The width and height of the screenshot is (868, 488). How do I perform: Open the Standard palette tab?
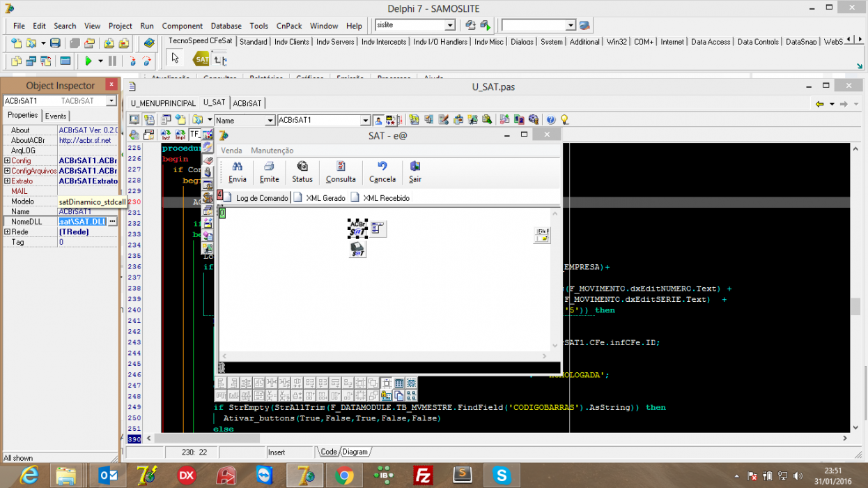point(254,42)
